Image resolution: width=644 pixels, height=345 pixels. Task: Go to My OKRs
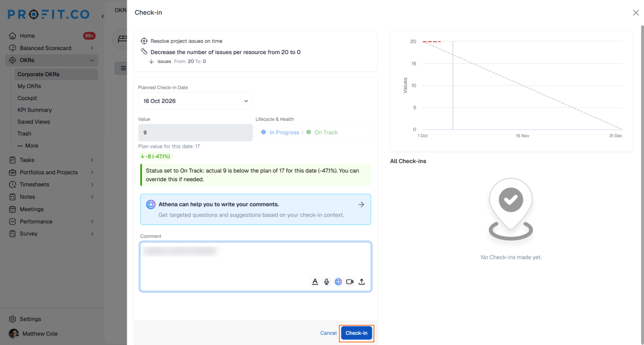(x=29, y=86)
